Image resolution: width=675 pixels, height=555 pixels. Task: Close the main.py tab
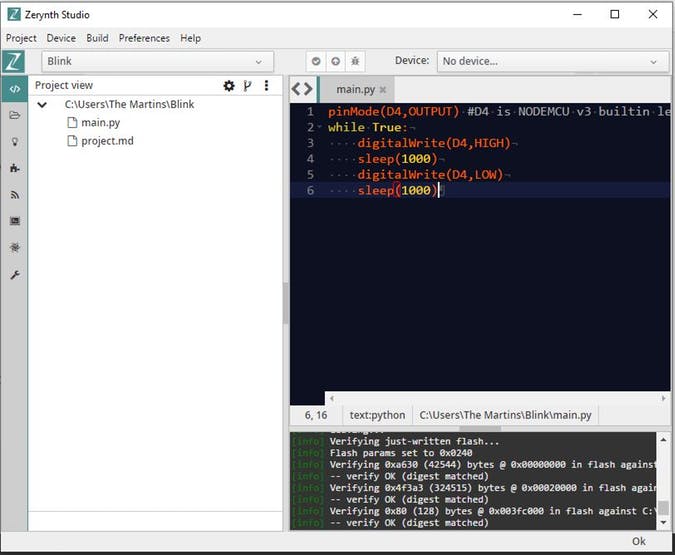383,90
